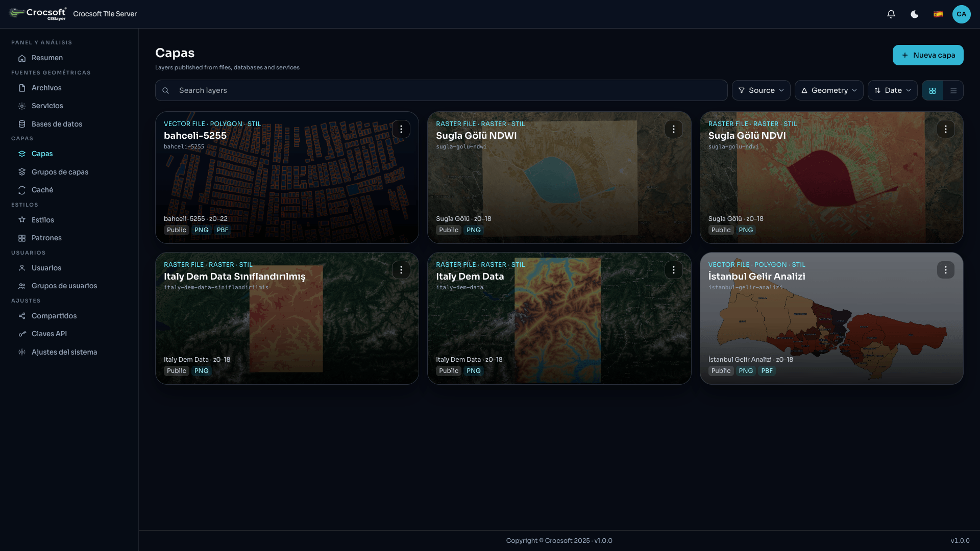Toggle dark mode moon icon
This screenshot has height=551, width=980.
click(x=915, y=14)
